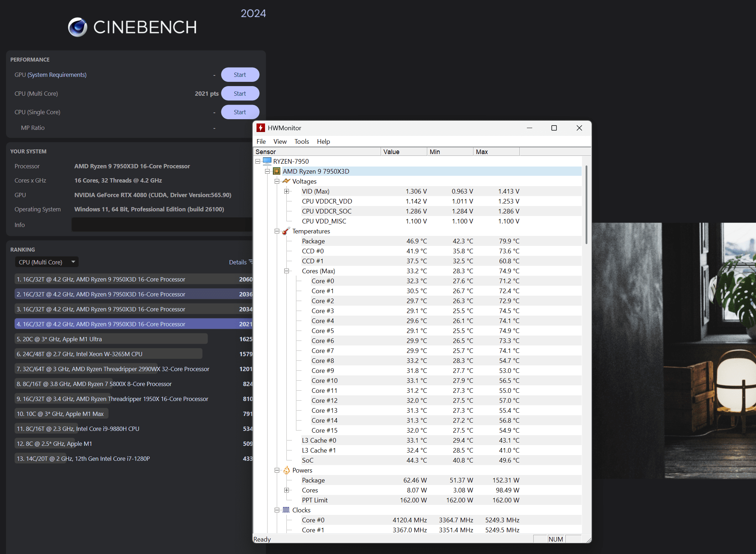Screen dimensions: 756x554
Task: Expand the VID (Max) entry
Action: tap(286, 191)
